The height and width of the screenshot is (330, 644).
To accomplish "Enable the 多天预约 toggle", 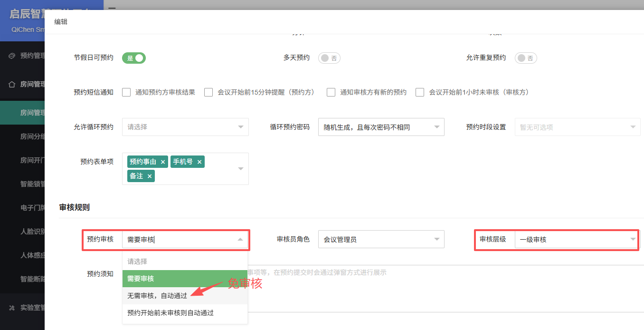I will [329, 58].
